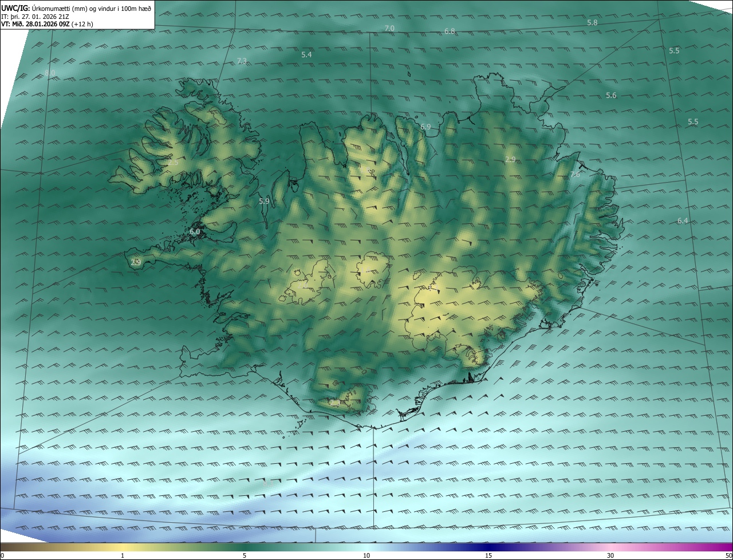Click the '6.4' value label
The image size is (733, 560).
(682, 221)
